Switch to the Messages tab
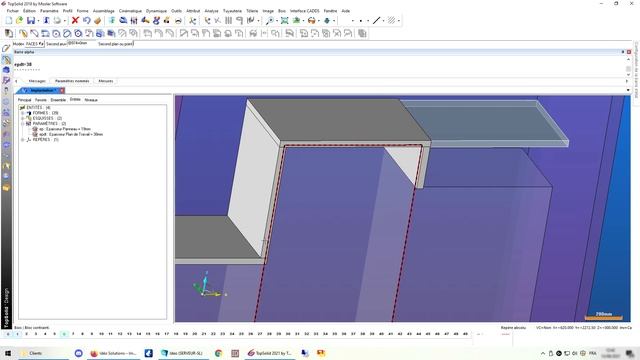Screen dimensions: 640x360 coord(37,81)
